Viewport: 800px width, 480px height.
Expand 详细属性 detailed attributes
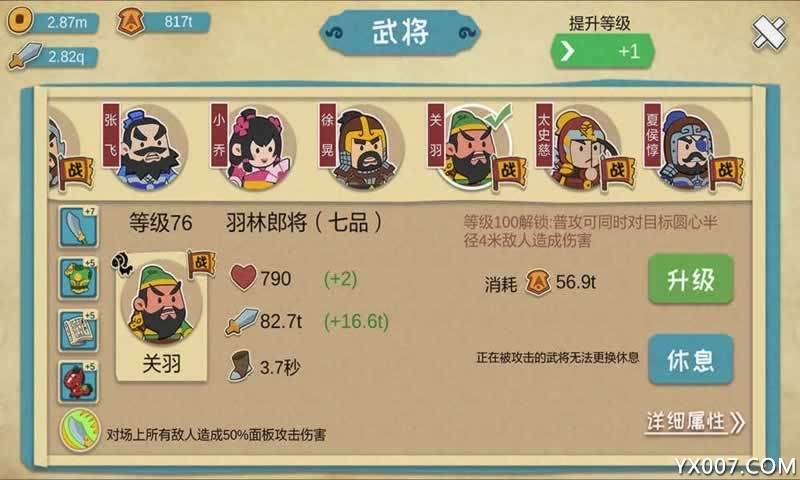tap(694, 422)
